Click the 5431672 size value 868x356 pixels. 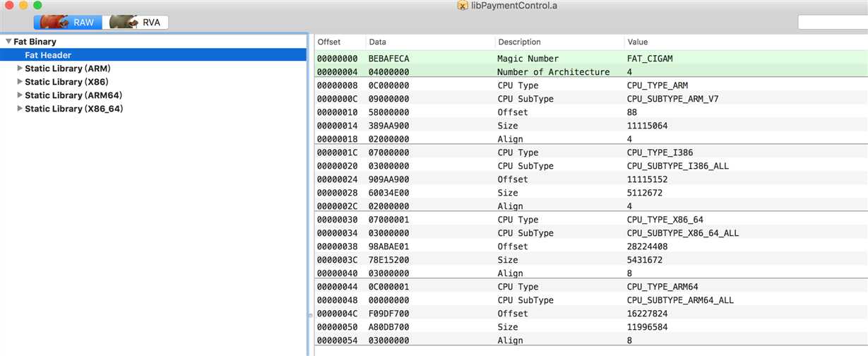644,260
